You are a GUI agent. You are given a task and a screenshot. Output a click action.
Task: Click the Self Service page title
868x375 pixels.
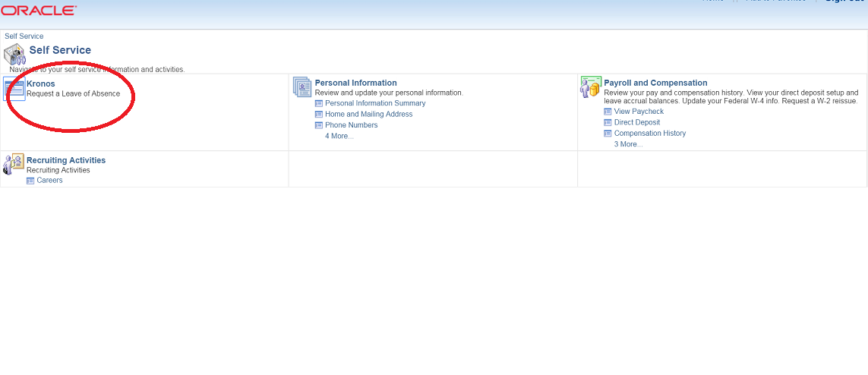(60, 50)
